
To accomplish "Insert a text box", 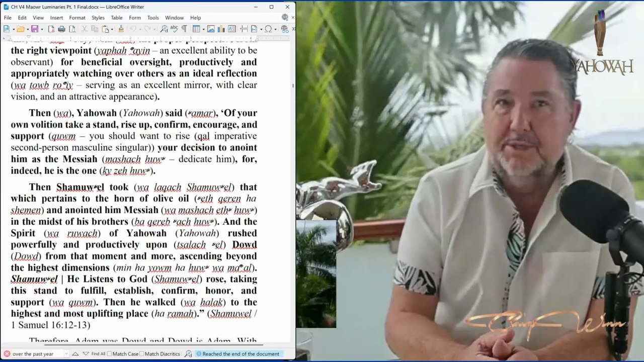I will [231, 29].
